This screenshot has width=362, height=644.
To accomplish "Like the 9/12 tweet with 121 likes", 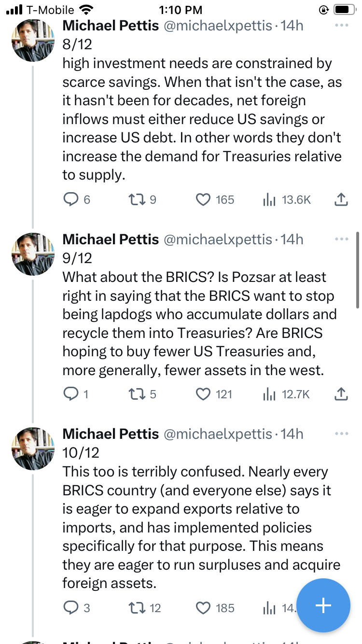I will tap(203, 394).
